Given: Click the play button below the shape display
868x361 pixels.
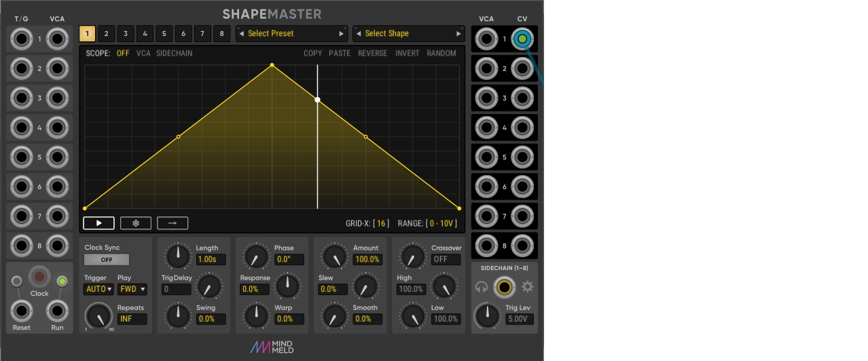Looking at the screenshot, I should click(99, 223).
